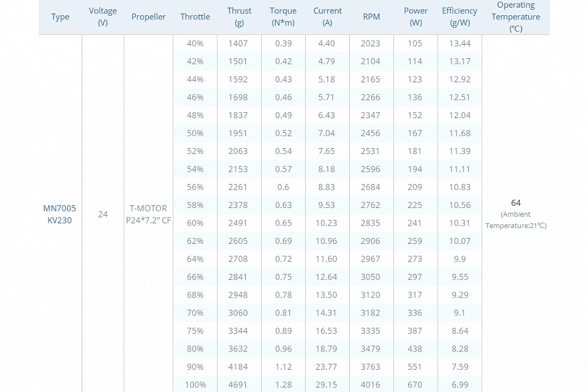Select the current value 29.15

pos(327,384)
